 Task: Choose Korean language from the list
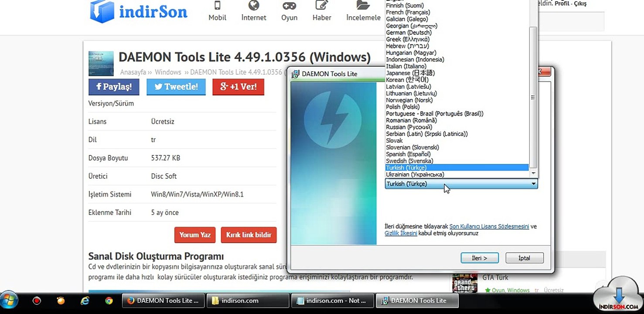(x=457, y=80)
